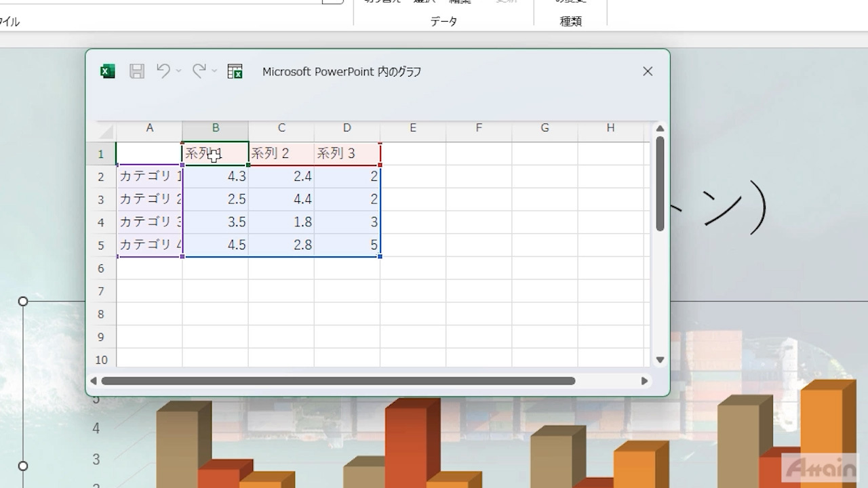Open data in Microsoft Excel icon
Image resolution: width=868 pixels, height=488 pixels.
click(235, 71)
